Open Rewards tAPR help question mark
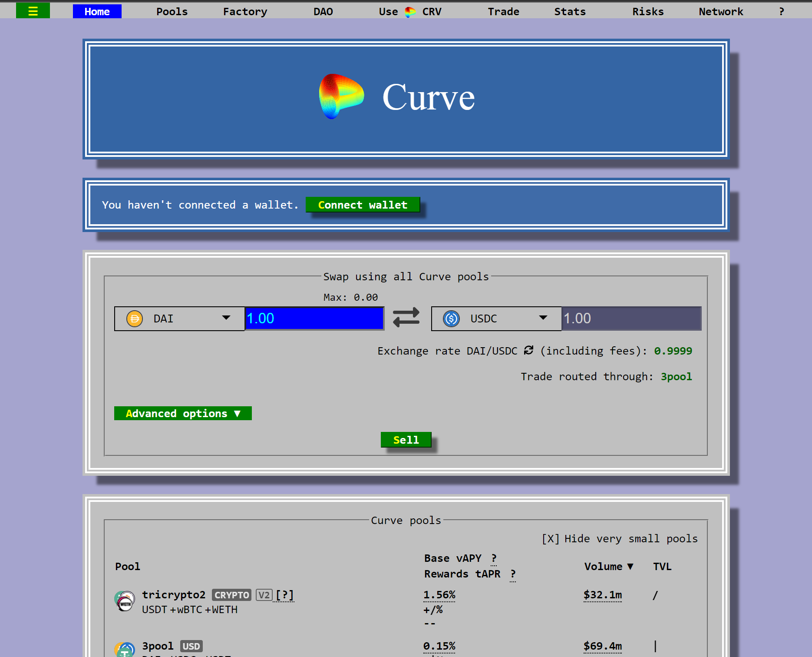Image resolution: width=812 pixels, height=657 pixels. (x=513, y=574)
